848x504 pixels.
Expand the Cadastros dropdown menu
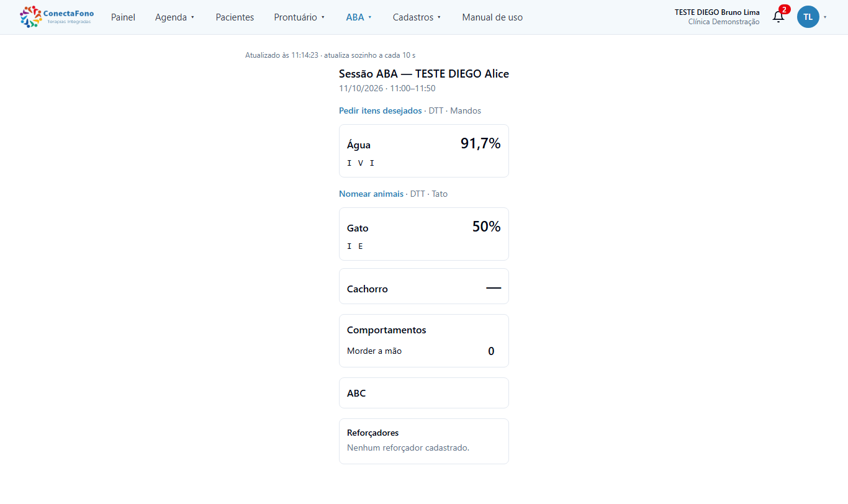point(417,17)
